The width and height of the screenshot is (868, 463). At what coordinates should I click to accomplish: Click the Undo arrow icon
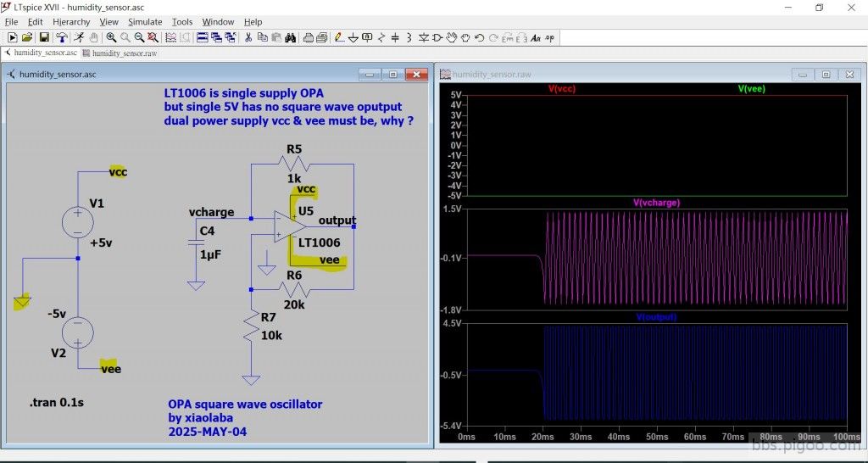pyautogui.click(x=480, y=37)
